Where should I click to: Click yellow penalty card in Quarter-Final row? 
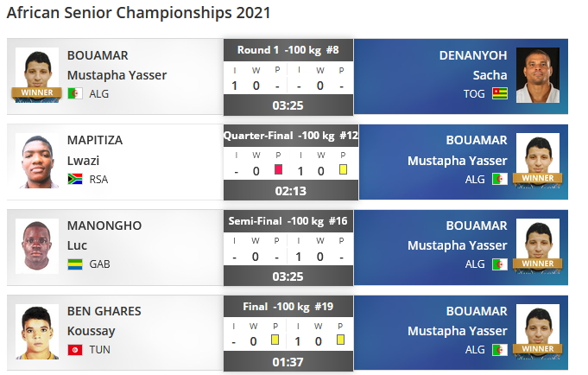pos(342,170)
